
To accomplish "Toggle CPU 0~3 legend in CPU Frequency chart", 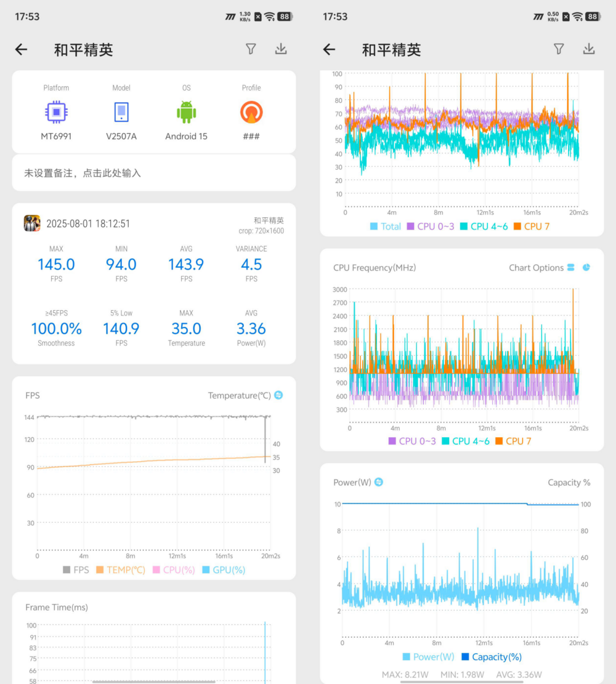I will click(412, 441).
